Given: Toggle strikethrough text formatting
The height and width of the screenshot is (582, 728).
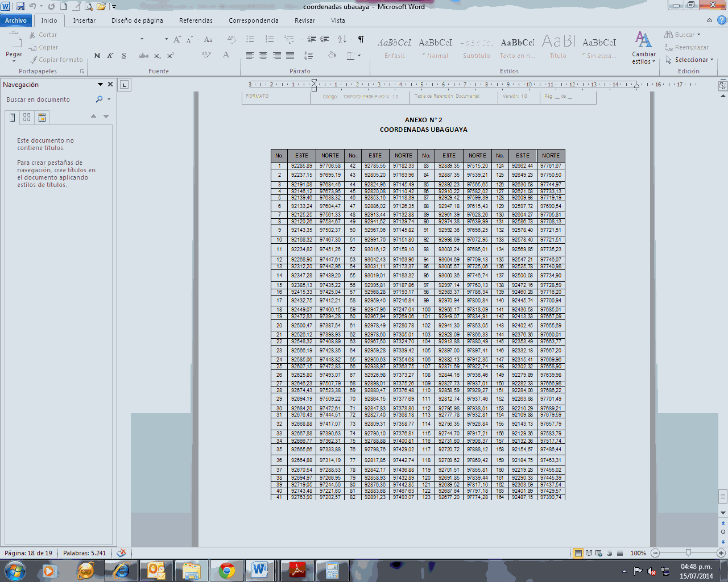Looking at the screenshot, I should 143,56.
